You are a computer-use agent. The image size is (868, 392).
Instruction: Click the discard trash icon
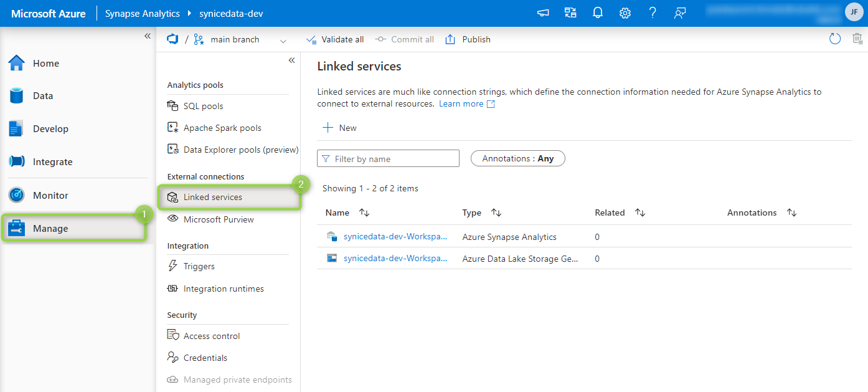[x=857, y=39]
